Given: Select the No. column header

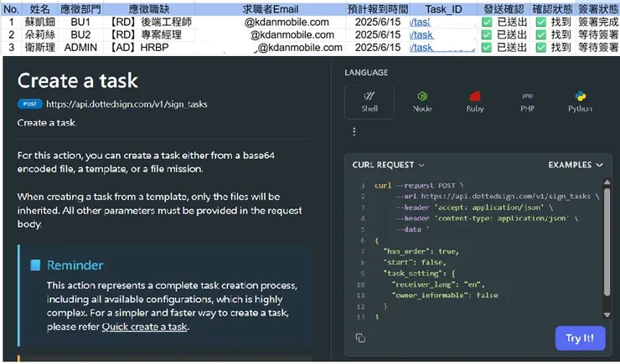Looking at the screenshot, I should pyautogui.click(x=12, y=9).
